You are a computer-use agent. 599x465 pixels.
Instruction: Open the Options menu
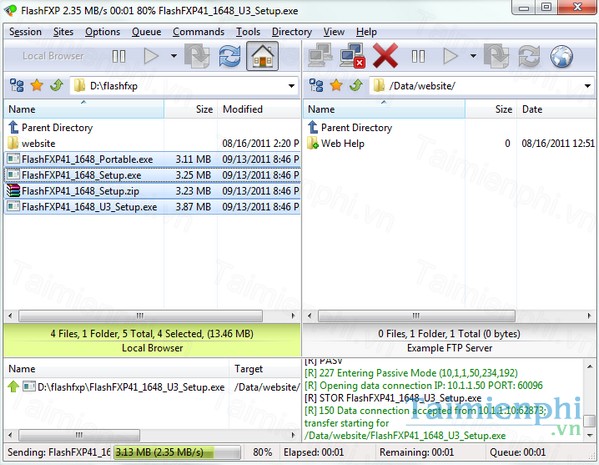(x=102, y=32)
